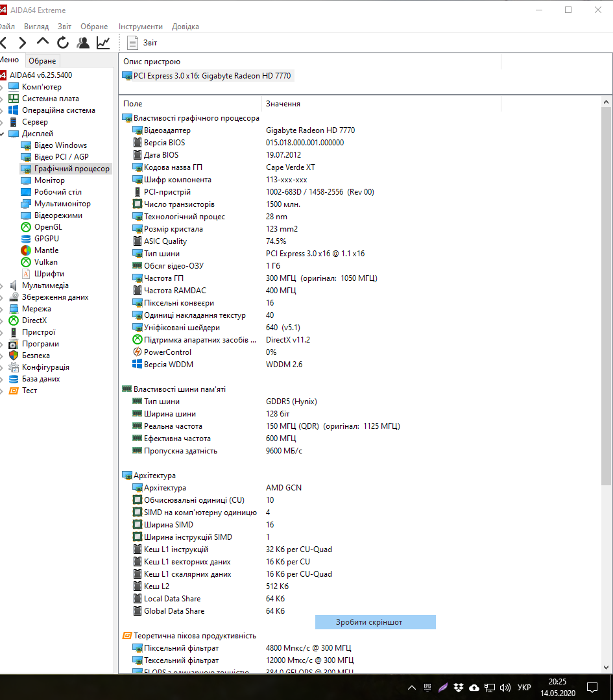Switch to the Обране sidebar tab

pos(42,61)
